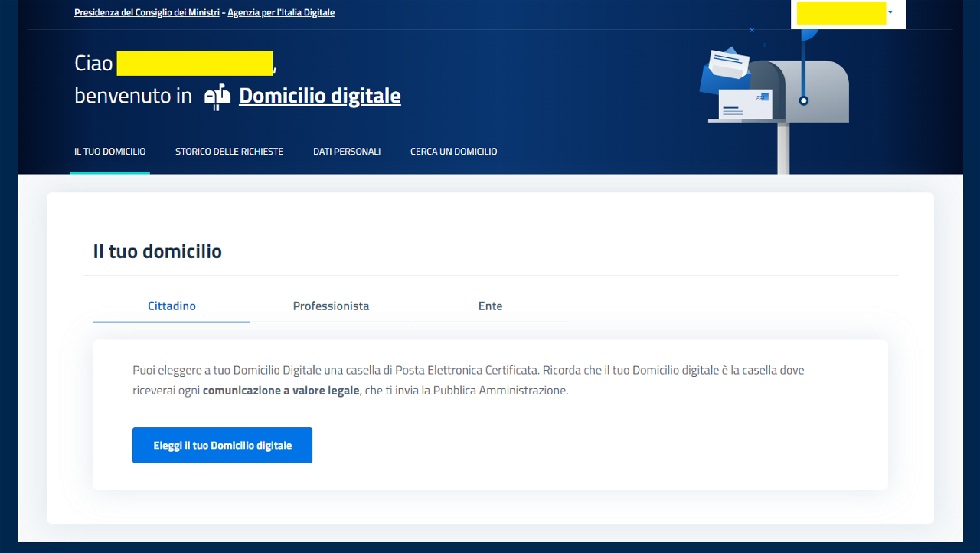Click the "Il tuo domicilio" heading
The width and height of the screenshot is (980, 553).
(x=157, y=251)
